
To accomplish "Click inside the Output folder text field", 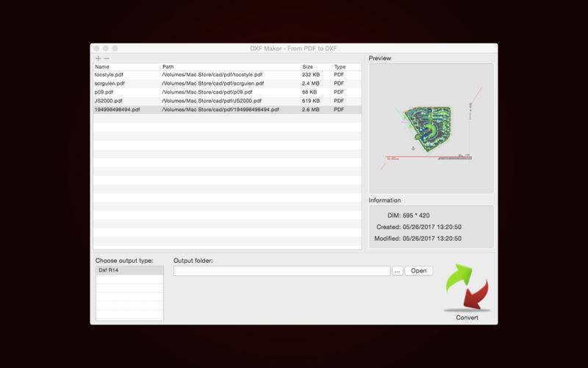I will tap(282, 271).
